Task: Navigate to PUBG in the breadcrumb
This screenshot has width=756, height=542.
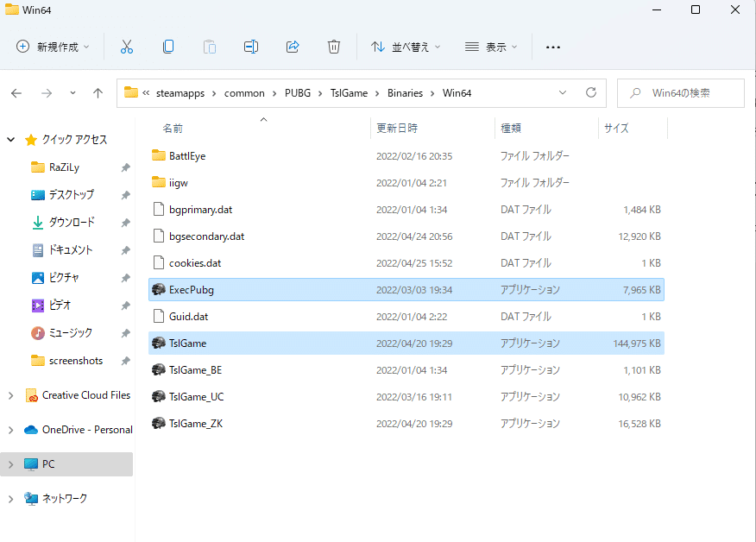Action: (298, 93)
